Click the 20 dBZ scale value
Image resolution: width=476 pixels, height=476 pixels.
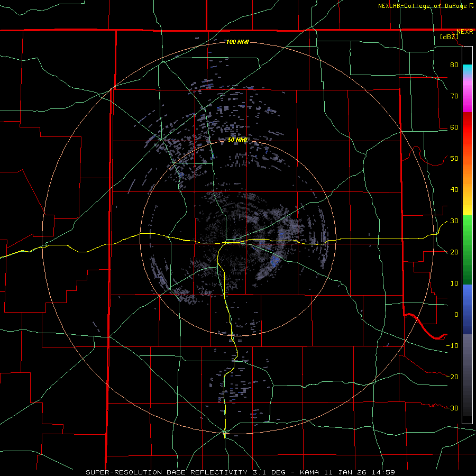click(454, 252)
